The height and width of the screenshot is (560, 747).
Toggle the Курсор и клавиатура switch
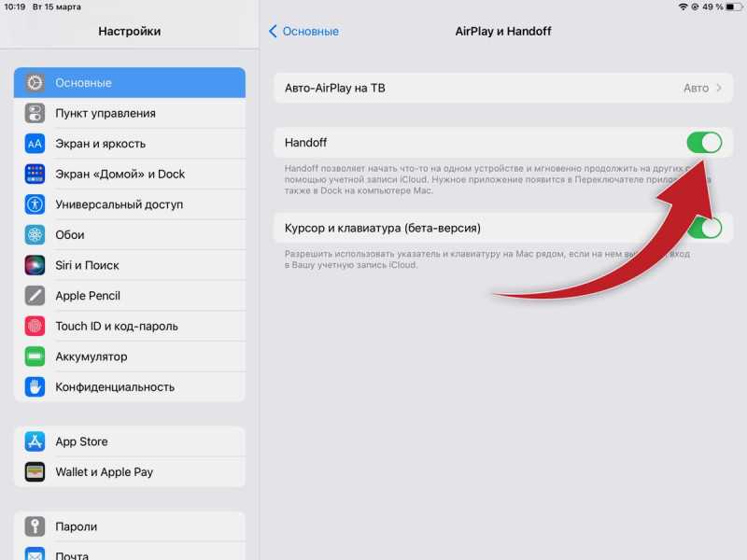tap(704, 228)
